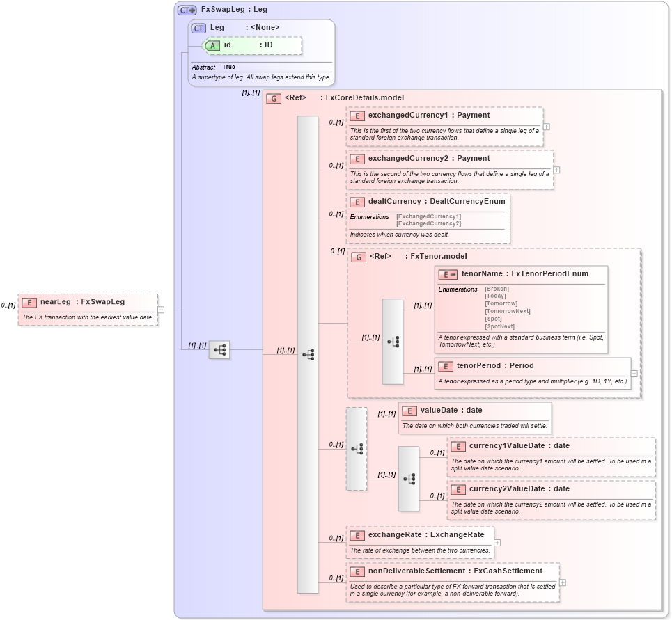Click the tall FxCoreDetails sequence compositor bar

point(308,354)
